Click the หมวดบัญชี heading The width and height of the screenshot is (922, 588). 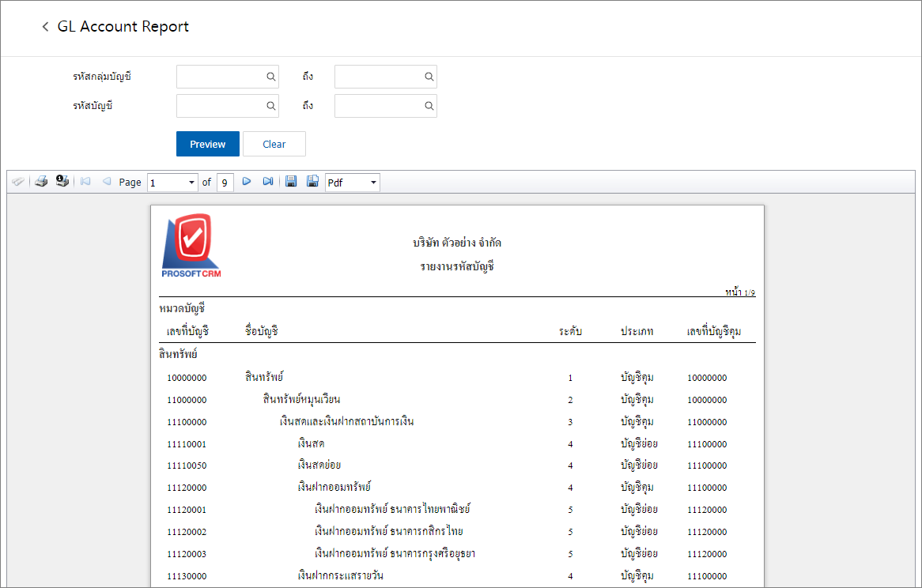point(182,308)
